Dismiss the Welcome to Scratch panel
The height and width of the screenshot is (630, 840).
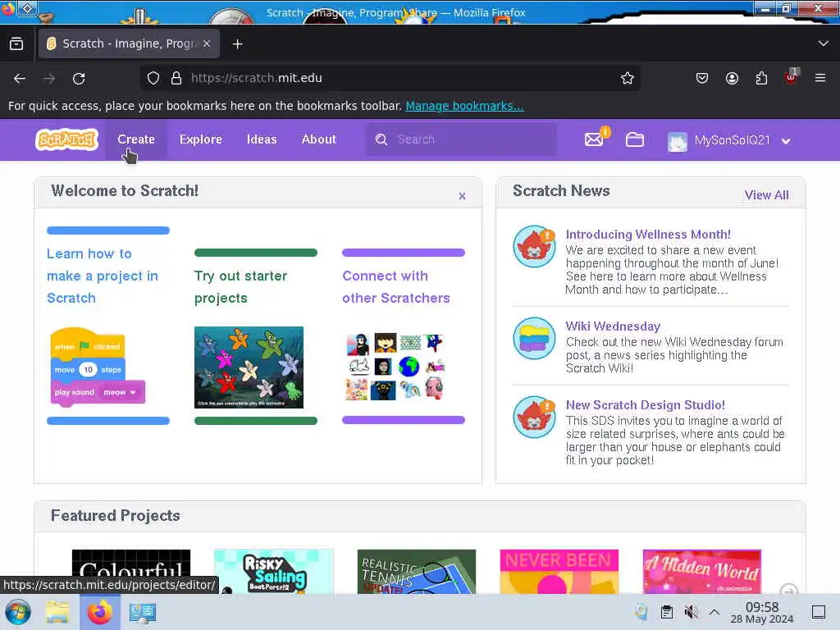click(462, 196)
